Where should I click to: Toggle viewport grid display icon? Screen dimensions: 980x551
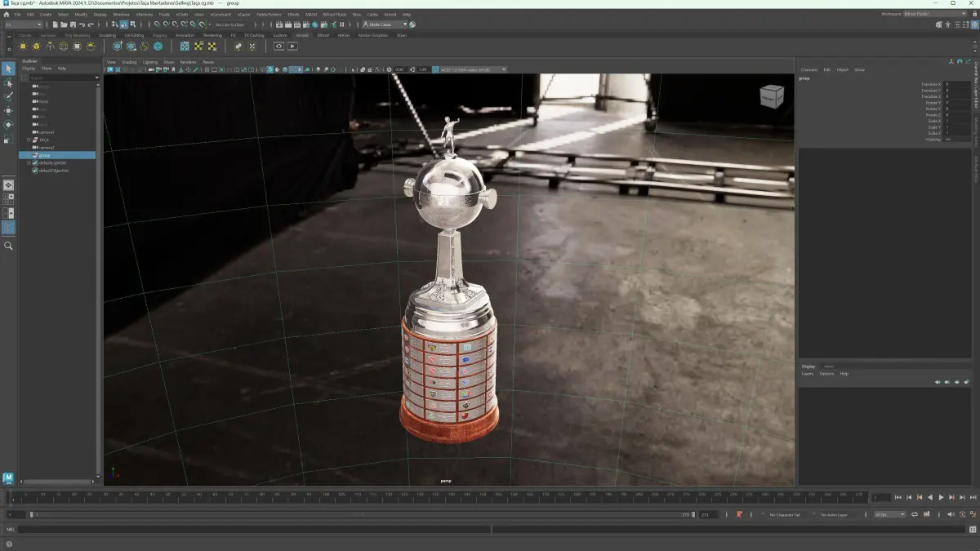[207, 69]
